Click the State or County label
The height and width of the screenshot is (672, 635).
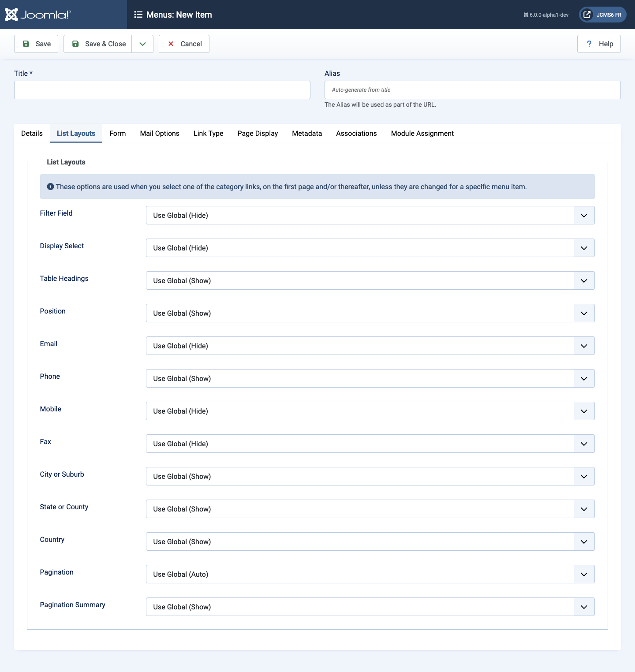[x=64, y=507]
